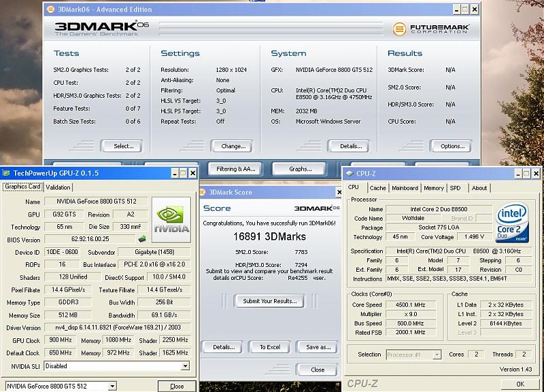Click the GPU Clock 900 MHz field

point(61,340)
